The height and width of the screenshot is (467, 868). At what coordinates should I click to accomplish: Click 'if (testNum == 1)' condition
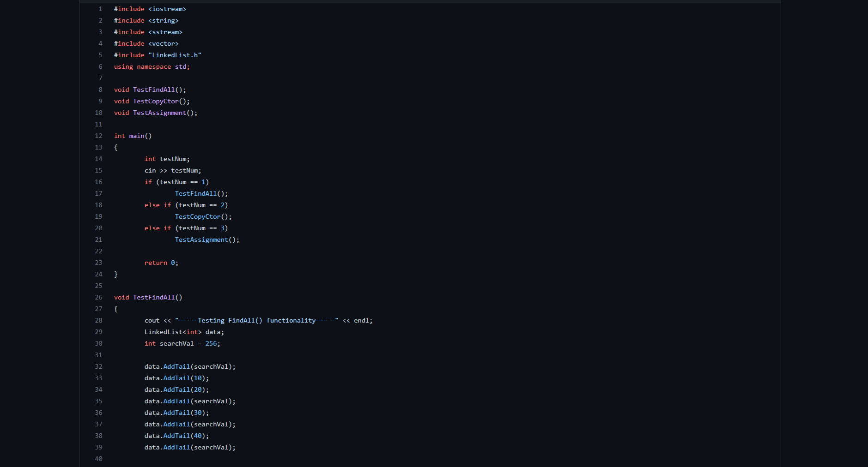(176, 182)
